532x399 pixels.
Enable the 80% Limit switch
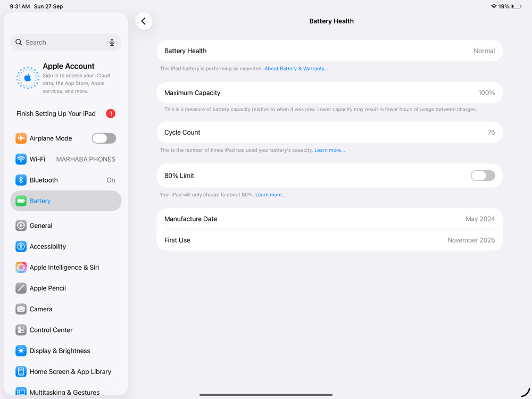483,176
